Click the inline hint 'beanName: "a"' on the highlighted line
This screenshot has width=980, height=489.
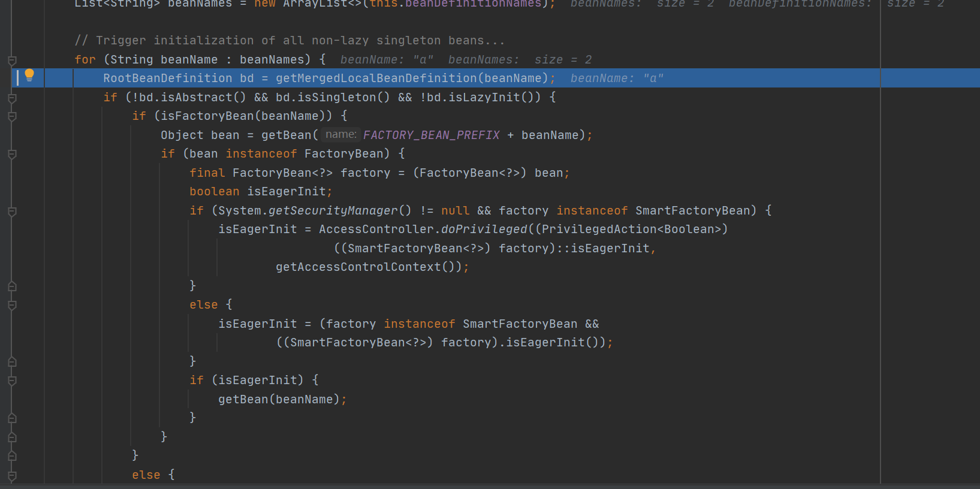(x=617, y=79)
